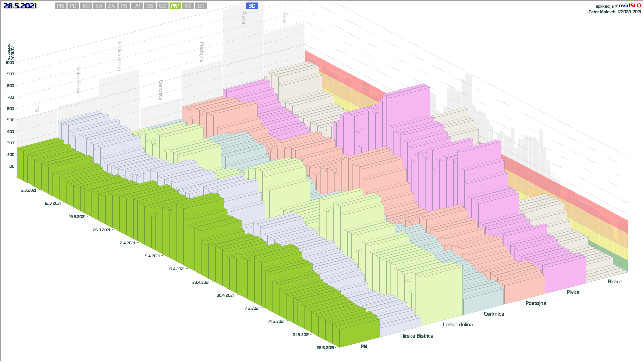Click the 28.5.2021 date heading
Screen dimensions: 644x362
pyautogui.click(x=20, y=6)
